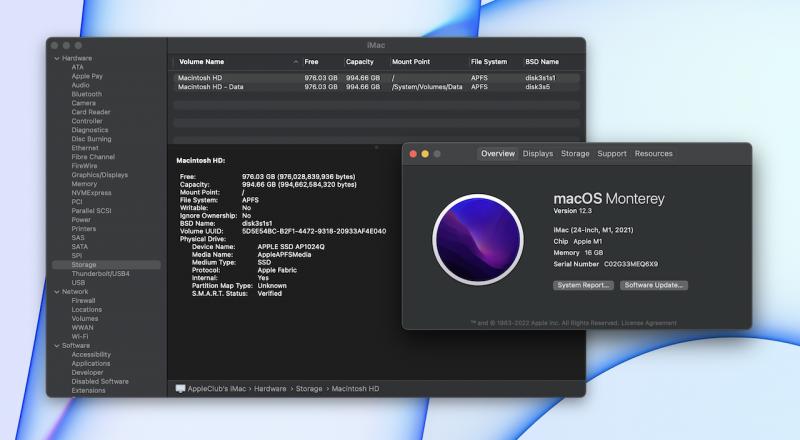Select the Macintosh HD - Data row
This screenshot has width=800, height=440.
coord(377,87)
